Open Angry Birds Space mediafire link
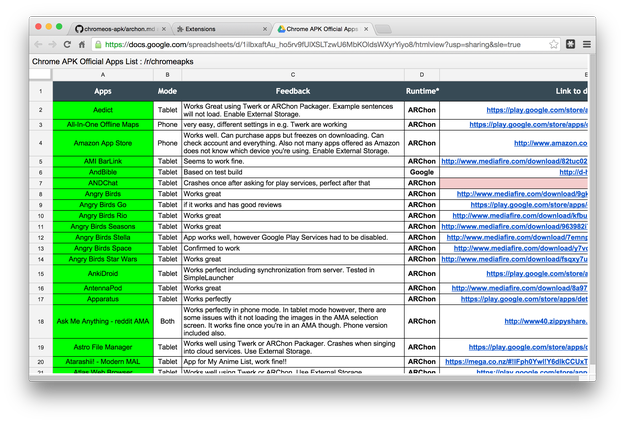625x423 pixels. coord(521,248)
